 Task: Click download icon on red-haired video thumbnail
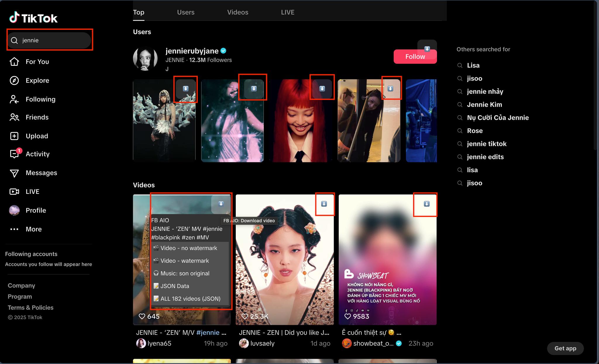(322, 89)
